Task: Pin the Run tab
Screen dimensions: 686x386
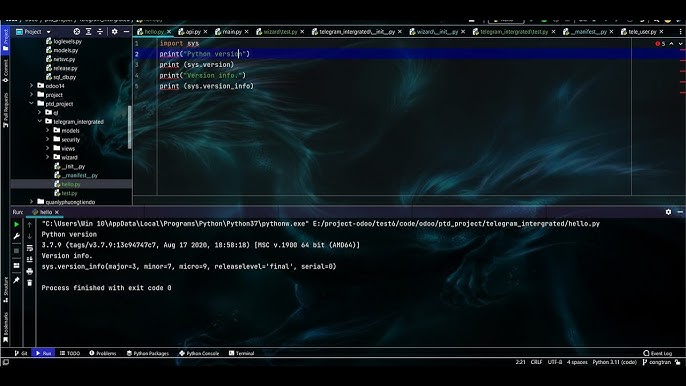Action: click(x=16, y=280)
